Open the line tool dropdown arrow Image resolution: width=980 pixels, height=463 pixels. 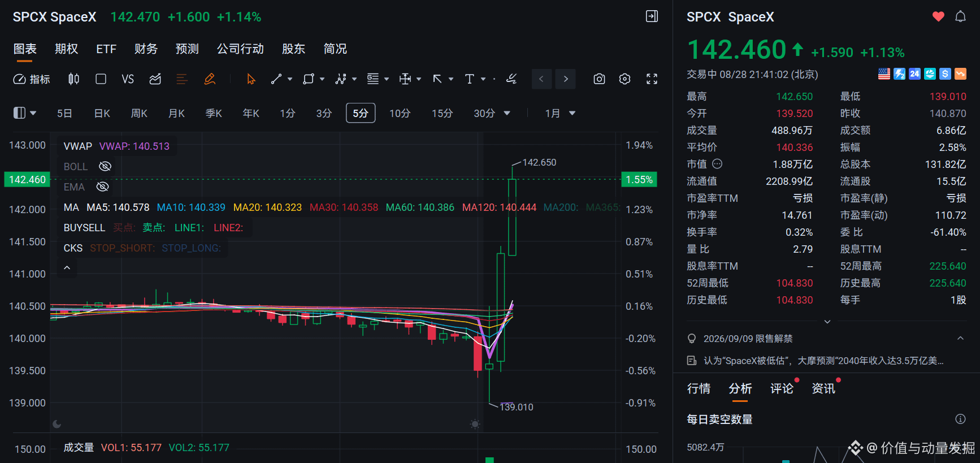point(290,79)
